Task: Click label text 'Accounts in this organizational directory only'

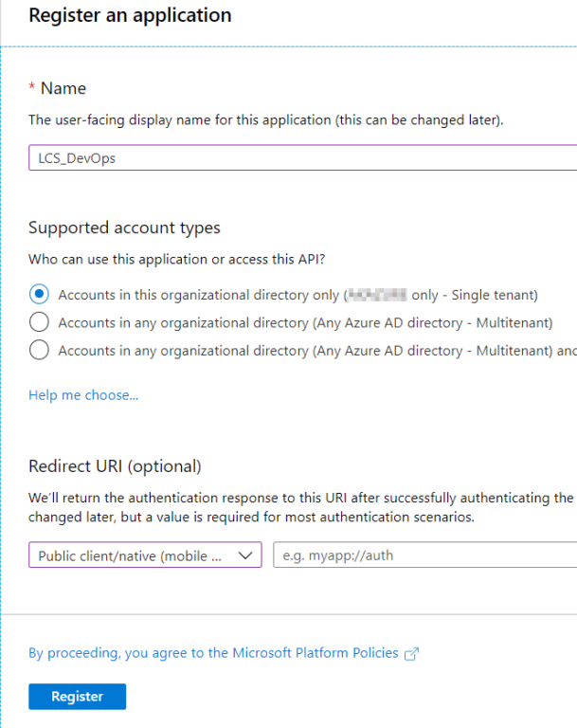Action: tap(199, 295)
